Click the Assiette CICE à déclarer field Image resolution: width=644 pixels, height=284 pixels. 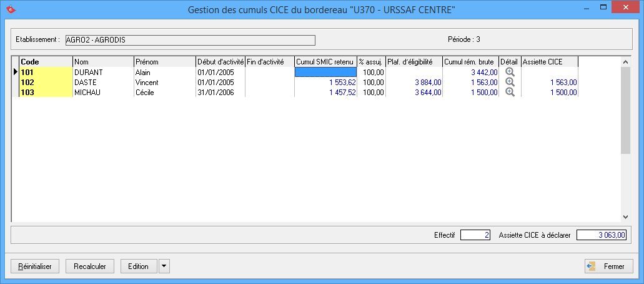602,235
